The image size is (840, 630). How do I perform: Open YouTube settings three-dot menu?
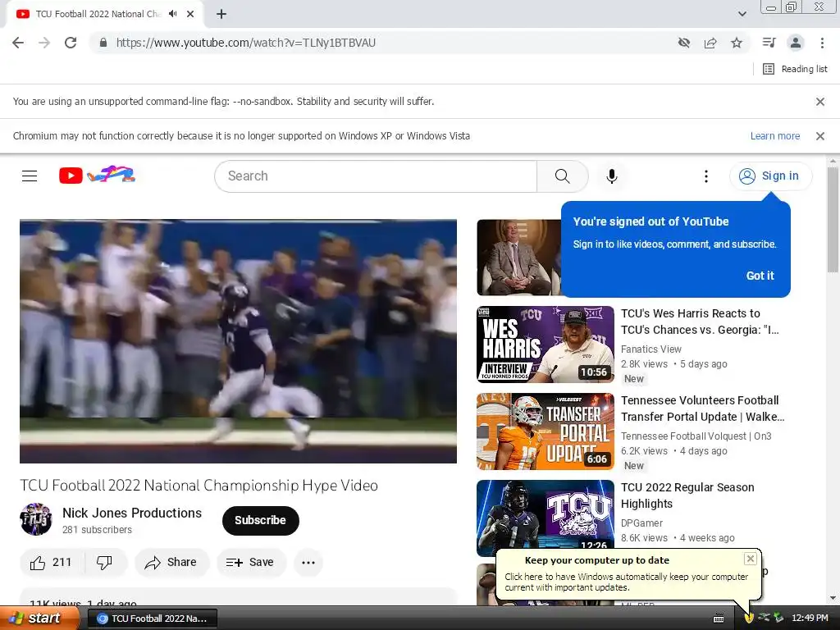coord(705,176)
